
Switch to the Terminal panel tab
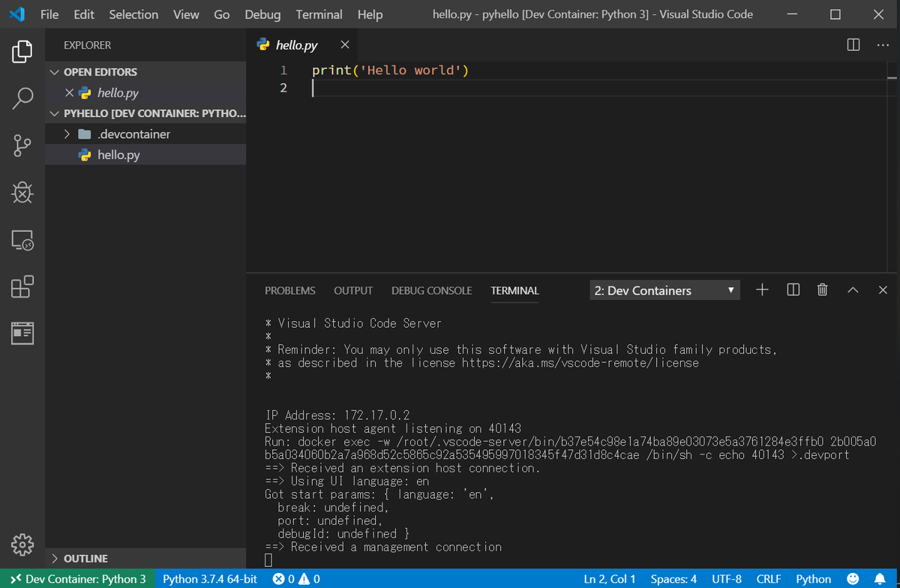click(514, 290)
